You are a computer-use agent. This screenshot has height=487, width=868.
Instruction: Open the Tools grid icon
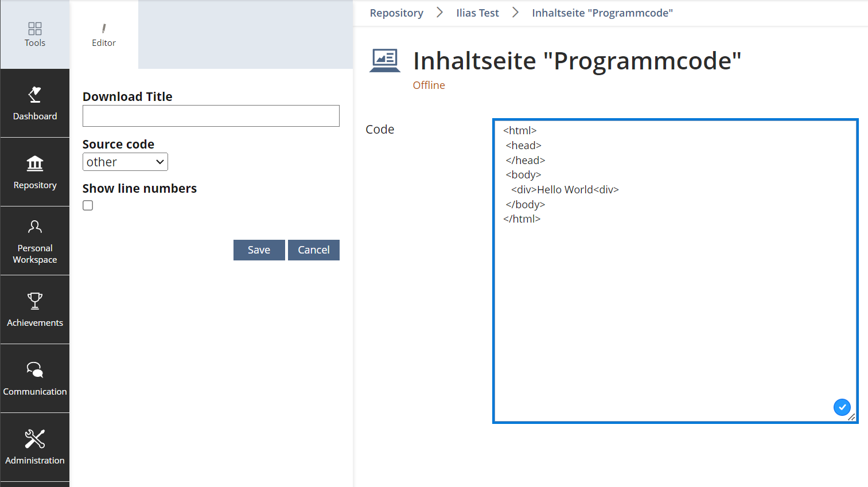coord(35,29)
